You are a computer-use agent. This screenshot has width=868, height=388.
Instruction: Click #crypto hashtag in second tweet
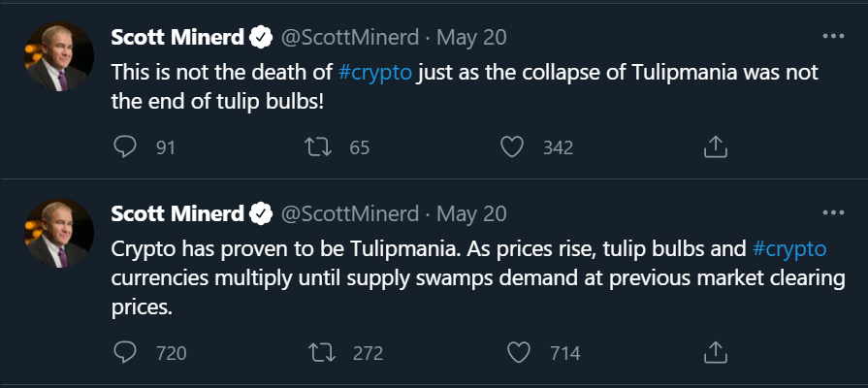pos(789,249)
